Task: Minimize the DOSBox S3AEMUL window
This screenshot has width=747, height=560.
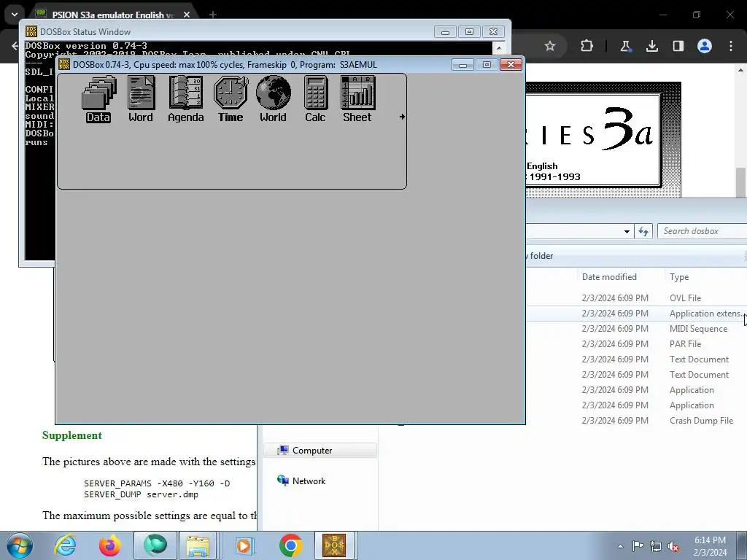Action: point(462,65)
